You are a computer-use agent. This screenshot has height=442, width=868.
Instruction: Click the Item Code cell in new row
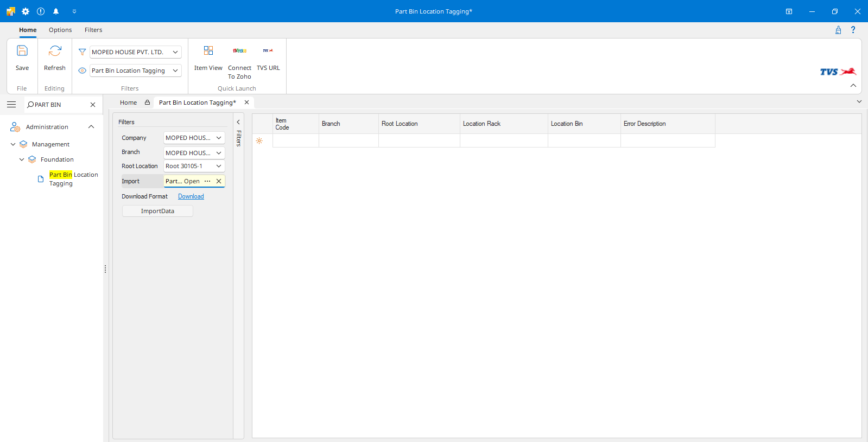295,141
